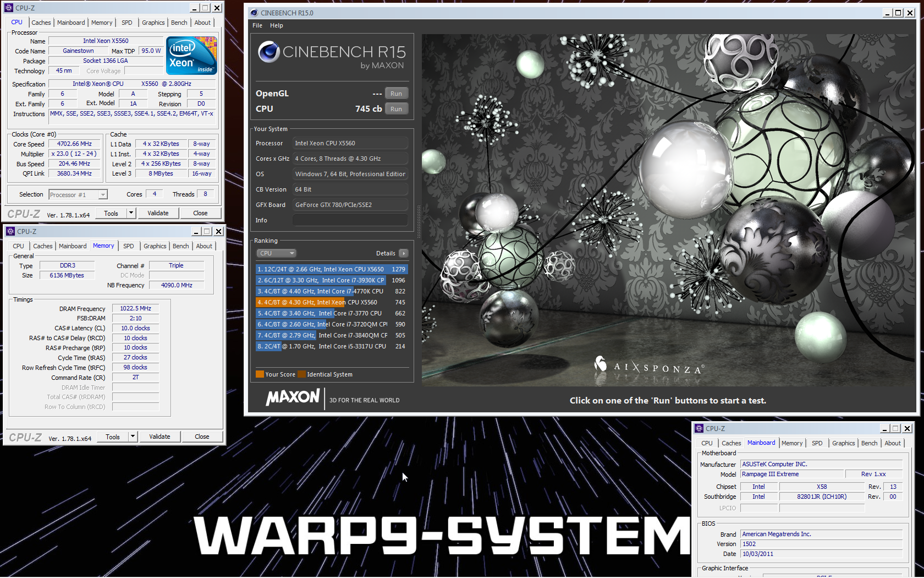Switch to Bench tab in top CPU-Z window
Screen dimensions: 924x578
click(x=179, y=23)
